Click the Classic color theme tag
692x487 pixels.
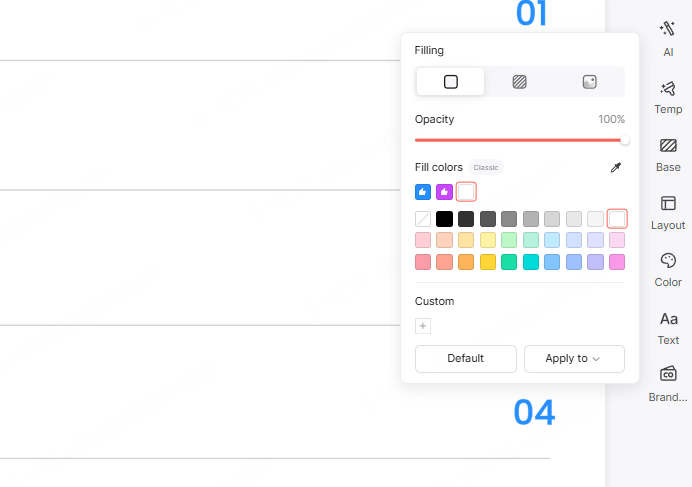tap(486, 168)
